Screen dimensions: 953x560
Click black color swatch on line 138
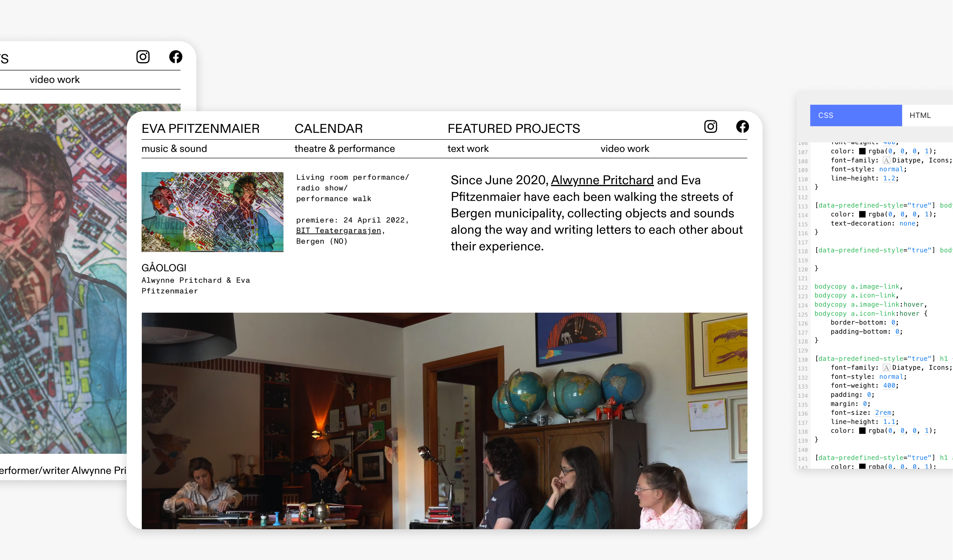coord(862,431)
